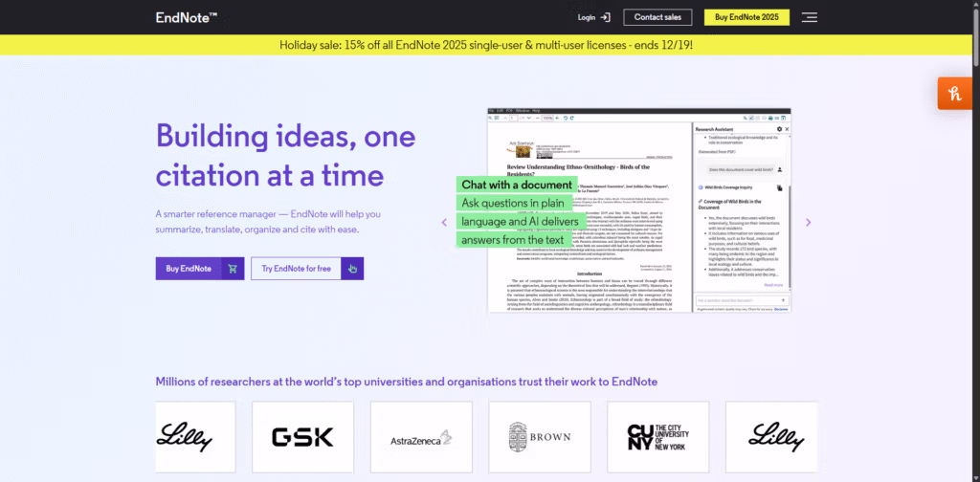Select the GSK logo card
The width and height of the screenshot is (980, 482).
[x=302, y=437]
